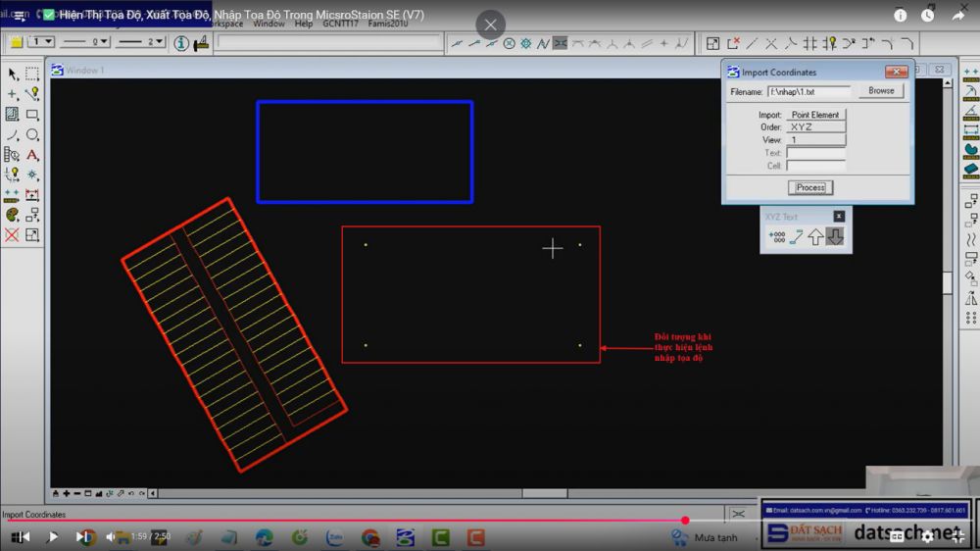
Task: Toggle the highlighted snap mode button
Action: [x=560, y=43]
